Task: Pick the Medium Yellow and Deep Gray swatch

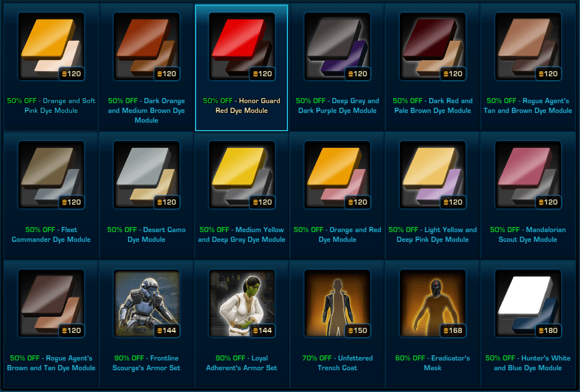Action: point(242,175)
